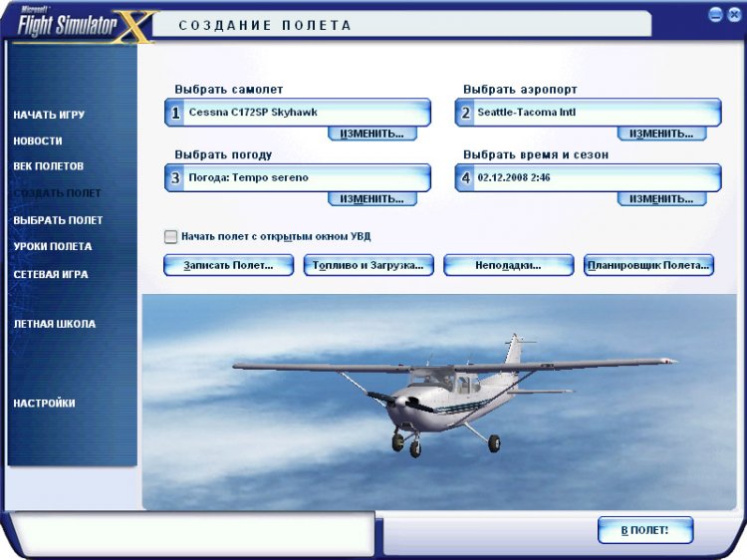Open the Неполадки button
Viewport: 747px width, 560px height.
(508, 265)
